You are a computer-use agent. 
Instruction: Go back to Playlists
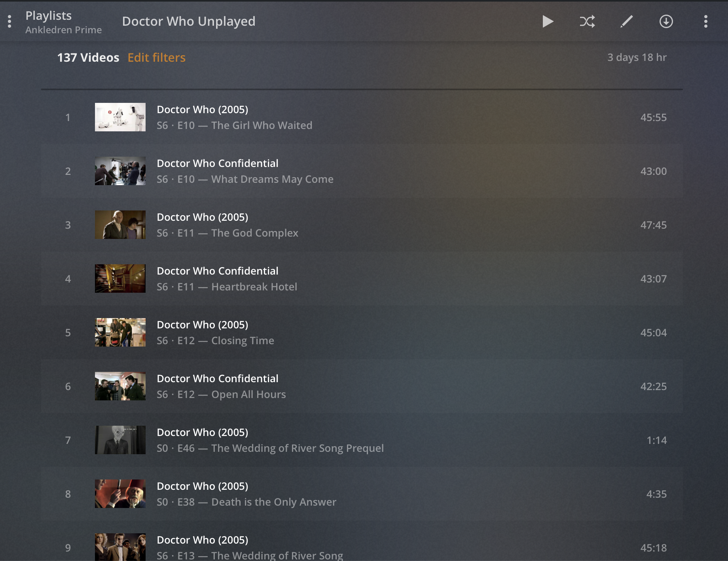pyautogui.click(x=49, y=15)
